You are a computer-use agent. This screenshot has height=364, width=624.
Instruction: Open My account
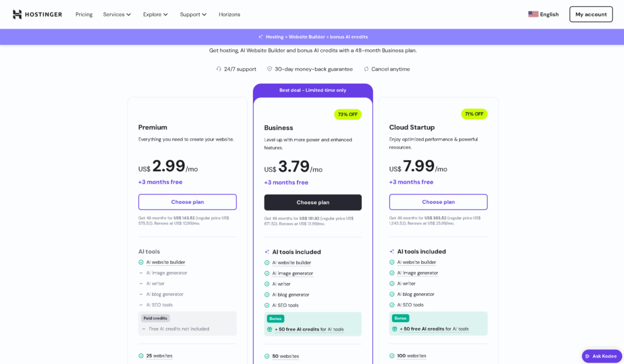591,15
